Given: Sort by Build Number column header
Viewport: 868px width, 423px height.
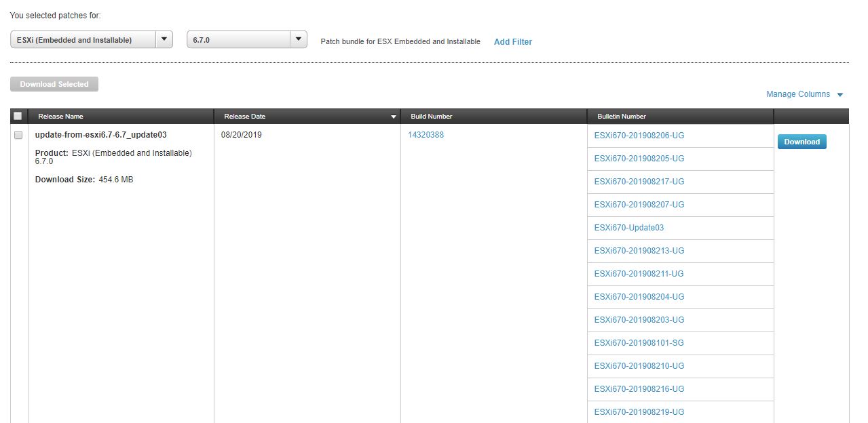Looking at the screenshot, I should point(494,116).
